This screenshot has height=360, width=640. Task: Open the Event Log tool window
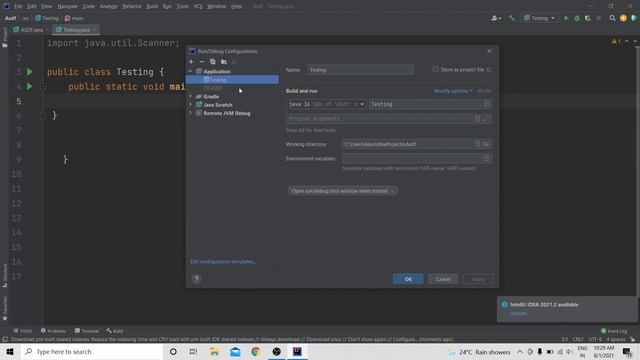click(x=614, y=331)
